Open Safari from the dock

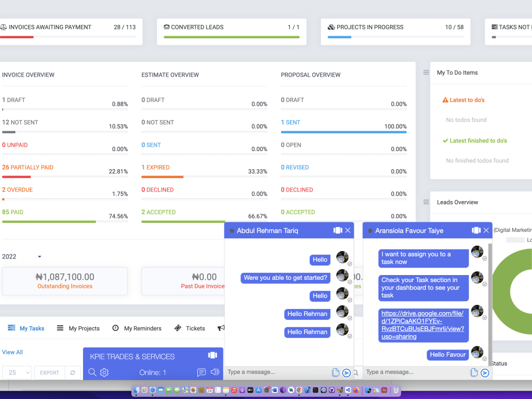pos(153,390)
